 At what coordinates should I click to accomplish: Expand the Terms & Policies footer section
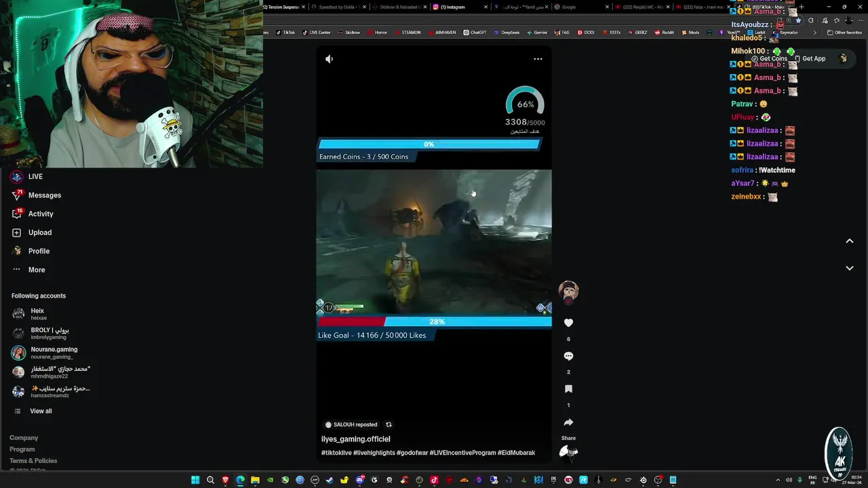[x=33, y=461]
